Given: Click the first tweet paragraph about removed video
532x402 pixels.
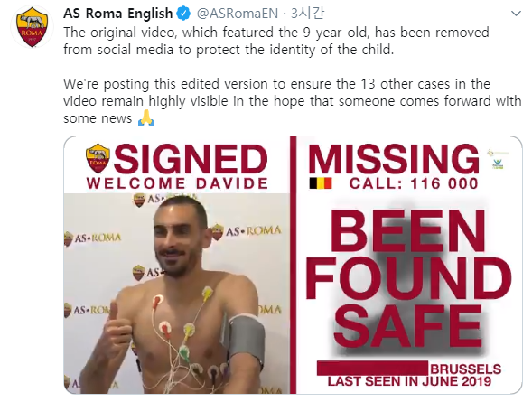Looking at the screenshot, I should point(276,41).
